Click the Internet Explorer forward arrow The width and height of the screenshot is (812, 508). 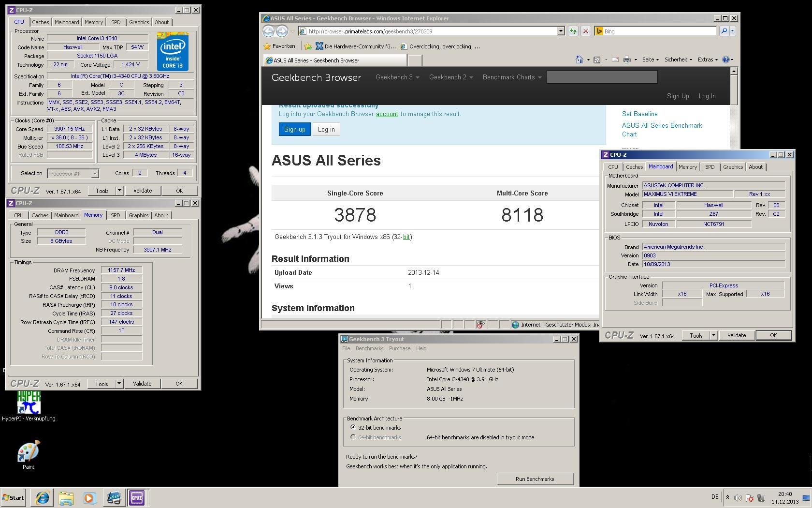(282, 31)
